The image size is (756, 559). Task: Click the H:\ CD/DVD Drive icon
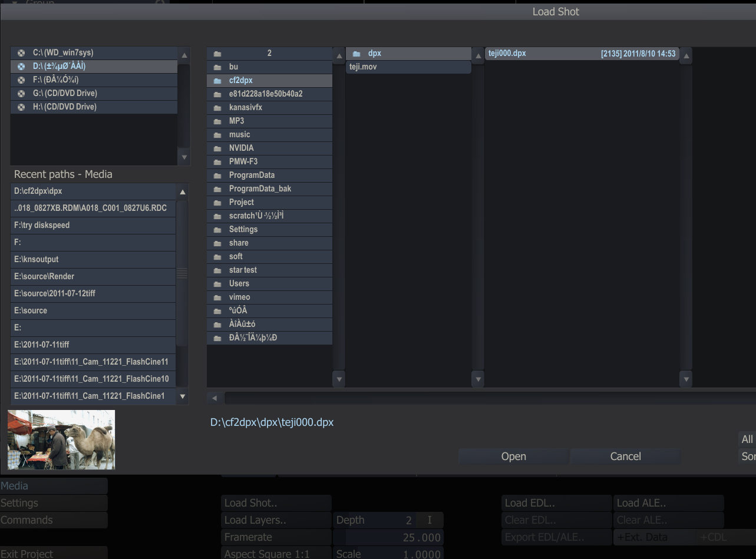coord(21,107)
